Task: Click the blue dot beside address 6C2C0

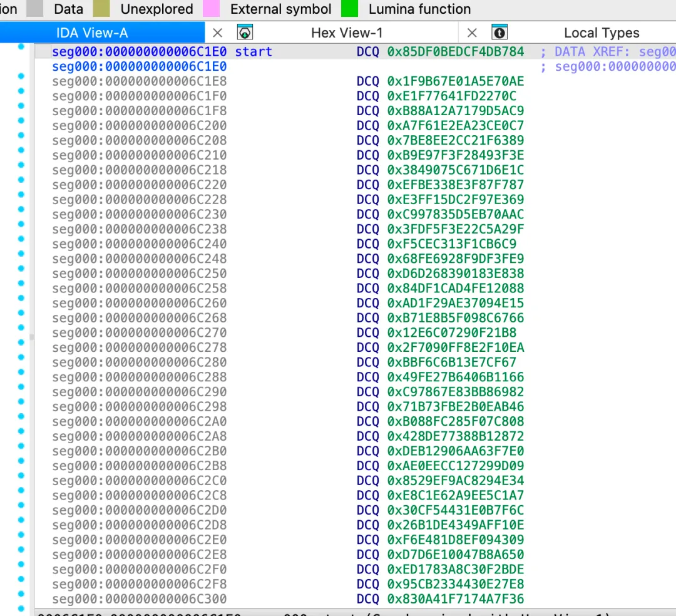Action: tap(21, 476)
